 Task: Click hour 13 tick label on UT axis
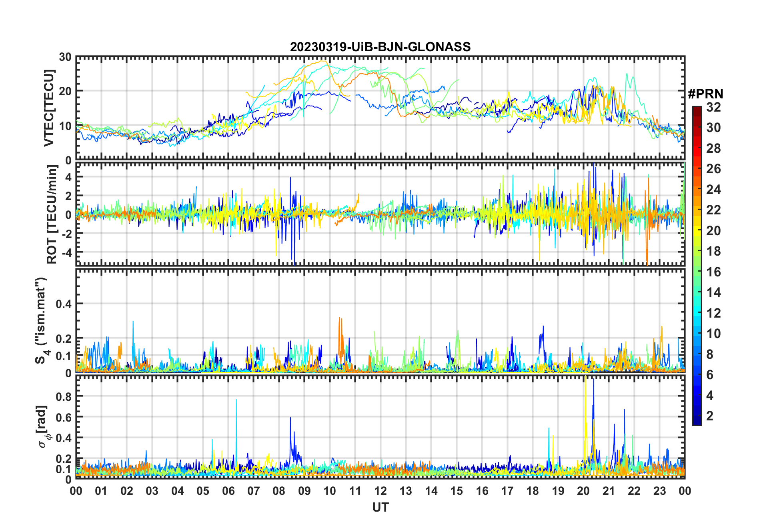point(406,491)
